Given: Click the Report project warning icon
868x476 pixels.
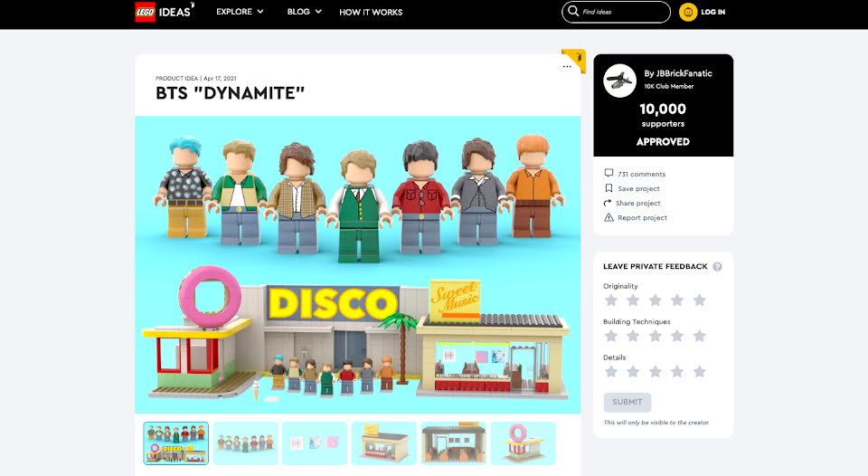Looking at the screenshot, I should pyautogui.click(x=609, y=217).
